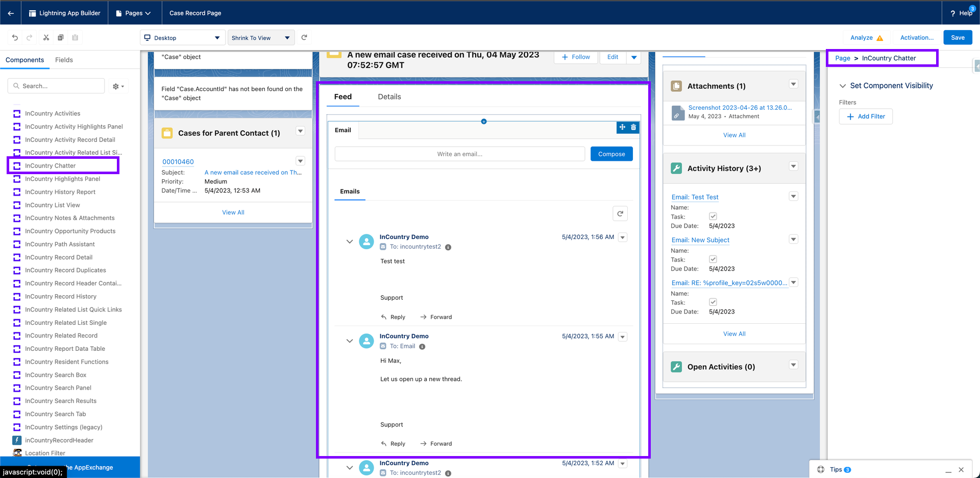Check the Task checkbox under Email: Test Test

point(713,216)
